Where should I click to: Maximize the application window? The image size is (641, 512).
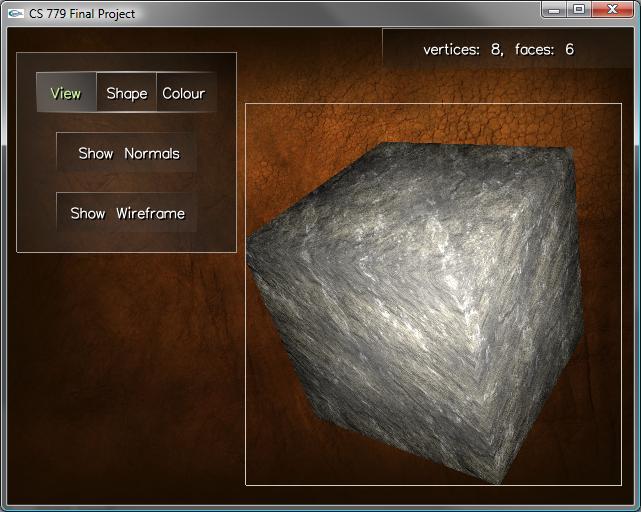click(x=579, y=10)
